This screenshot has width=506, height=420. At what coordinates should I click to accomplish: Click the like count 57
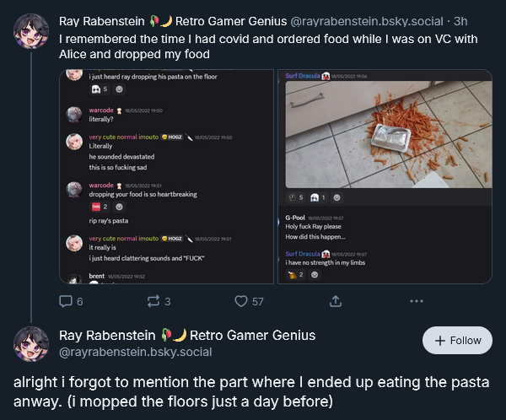click(x=257, y=301)
